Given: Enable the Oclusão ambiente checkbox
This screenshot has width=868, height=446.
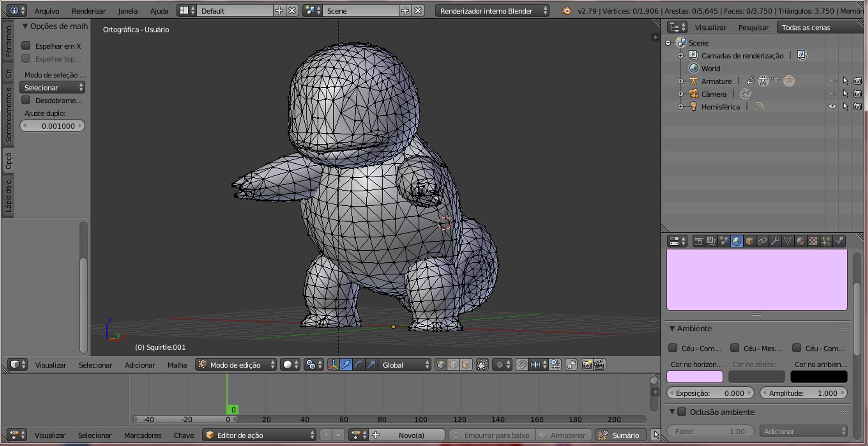Looking at the screenshot, I should (682, 412).
